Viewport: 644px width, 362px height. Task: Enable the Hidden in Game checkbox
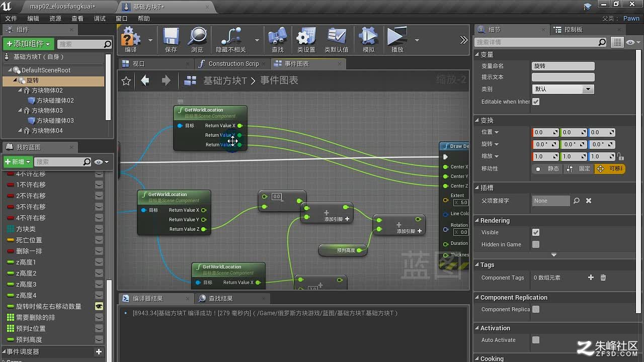coord(536,244)
